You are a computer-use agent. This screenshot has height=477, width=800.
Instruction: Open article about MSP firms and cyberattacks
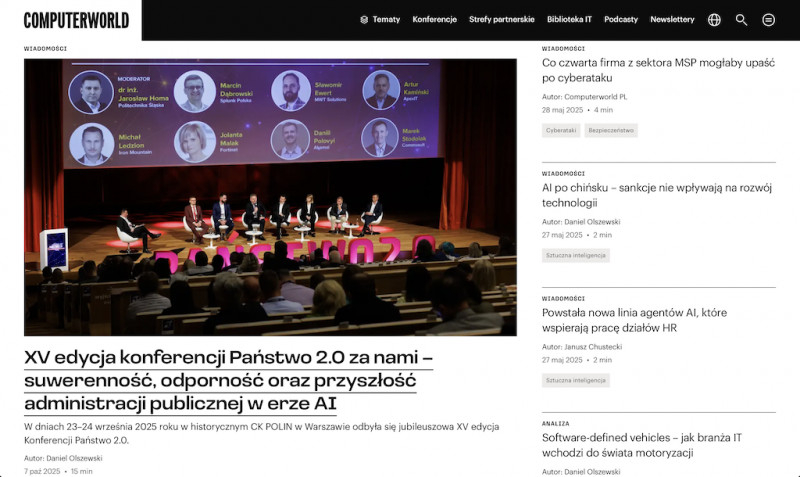[647, 70]
